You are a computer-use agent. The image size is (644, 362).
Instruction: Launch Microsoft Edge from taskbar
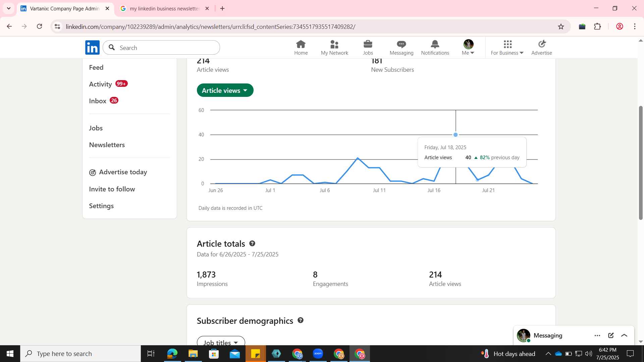click(x=172, y=354)
